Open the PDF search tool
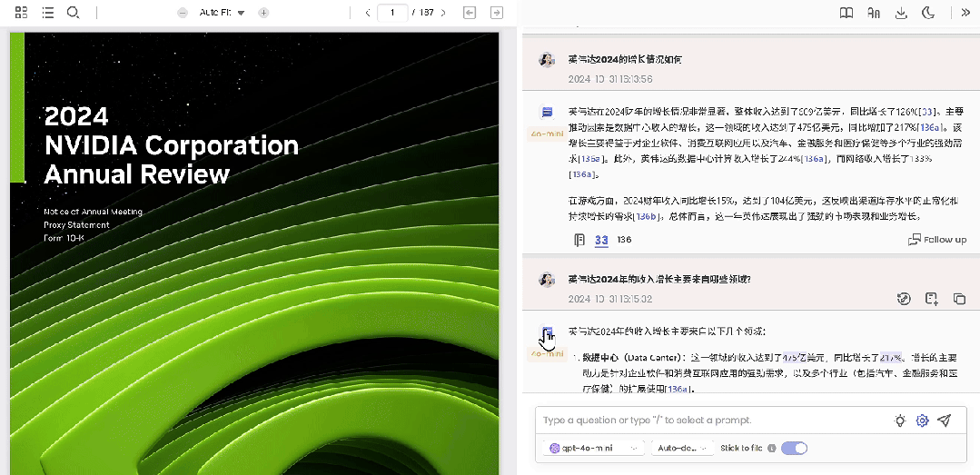The height and width of the screenshot is (475, 980). point(74,13)
